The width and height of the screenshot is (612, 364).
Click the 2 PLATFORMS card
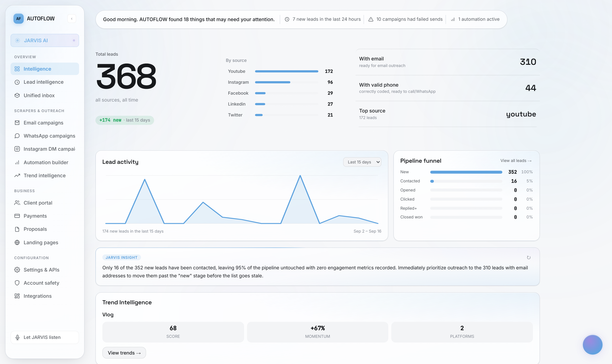pos(462,332)
